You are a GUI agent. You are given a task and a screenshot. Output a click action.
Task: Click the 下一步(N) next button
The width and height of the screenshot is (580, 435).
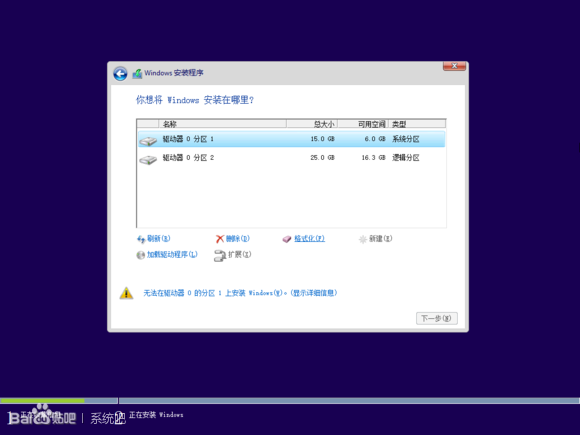pos(436,318)
